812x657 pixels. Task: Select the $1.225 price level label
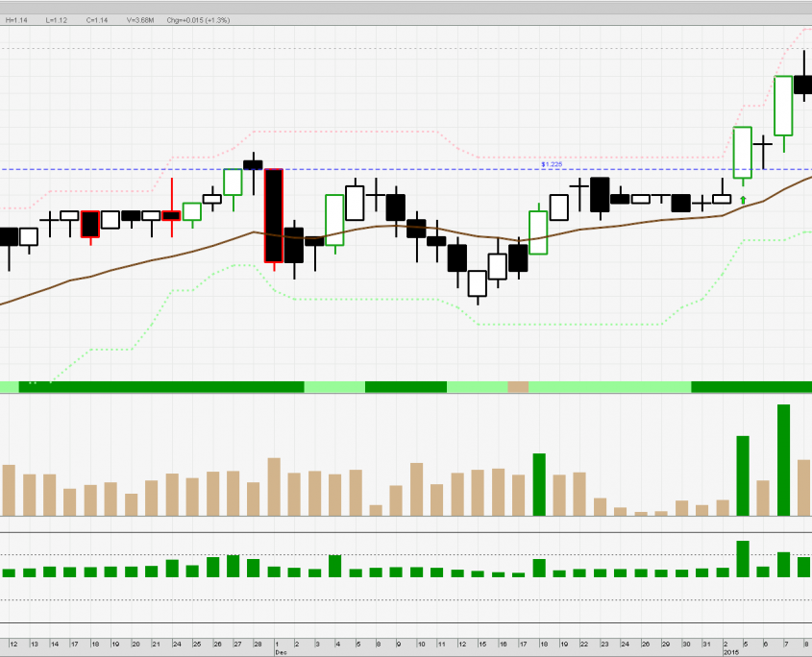click(x=552, y=164)
